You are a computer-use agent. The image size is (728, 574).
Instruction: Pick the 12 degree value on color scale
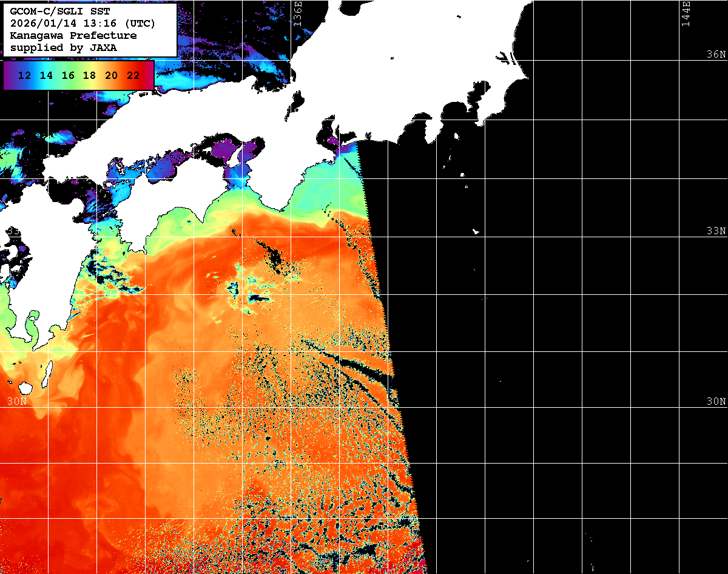click(x=25, y=75)
